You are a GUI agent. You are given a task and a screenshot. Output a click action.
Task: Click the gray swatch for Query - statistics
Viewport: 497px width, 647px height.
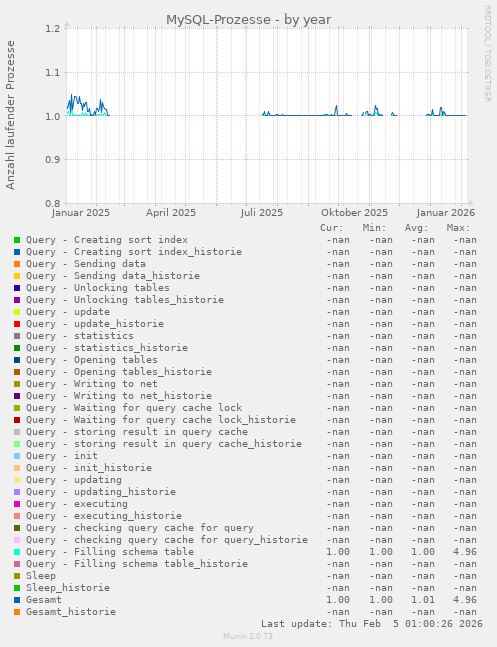click(x=17, y=336)
